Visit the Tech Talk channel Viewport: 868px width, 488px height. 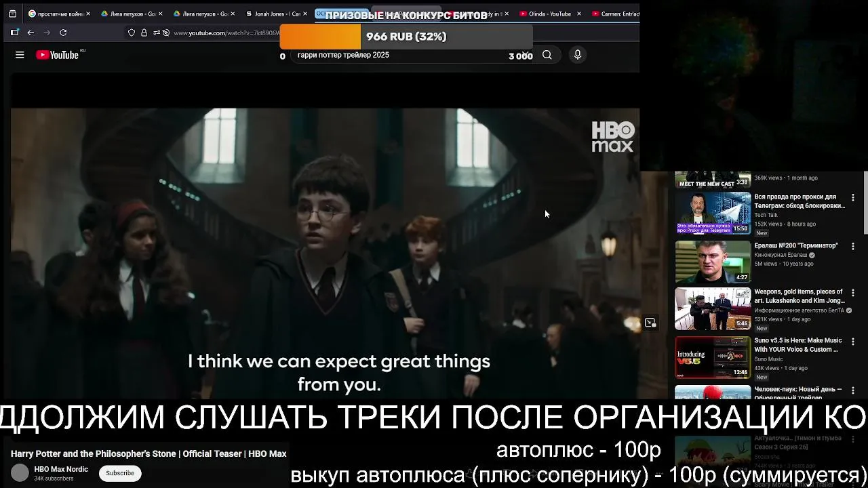click(x=766, y=215)
